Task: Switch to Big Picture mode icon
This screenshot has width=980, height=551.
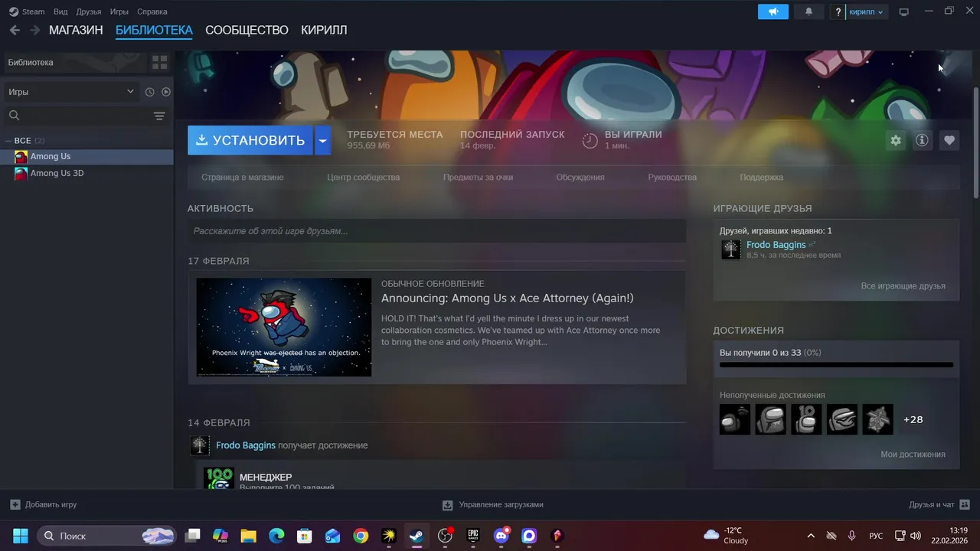Action: point(903,11)
